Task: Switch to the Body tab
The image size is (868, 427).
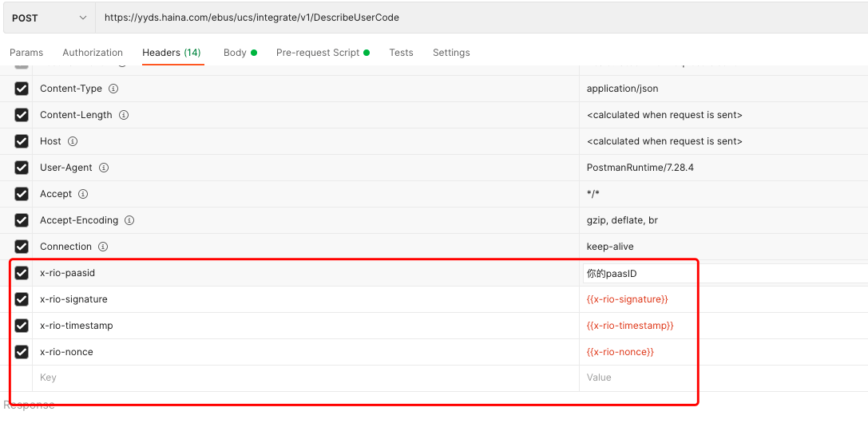Action: tap(240, 53)
